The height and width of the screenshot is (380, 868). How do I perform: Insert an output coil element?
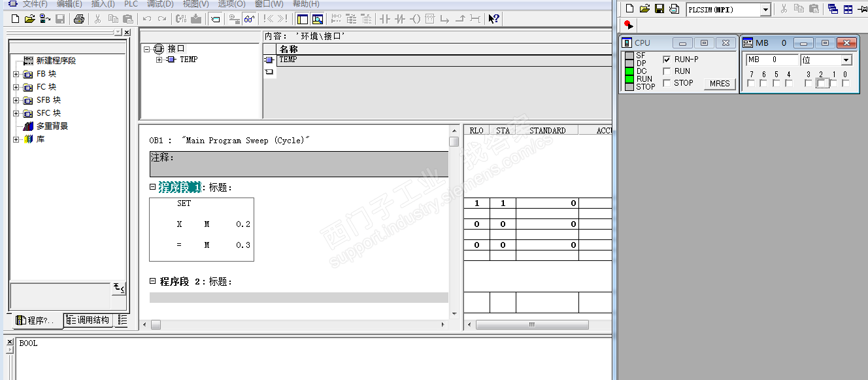[415, 19]
